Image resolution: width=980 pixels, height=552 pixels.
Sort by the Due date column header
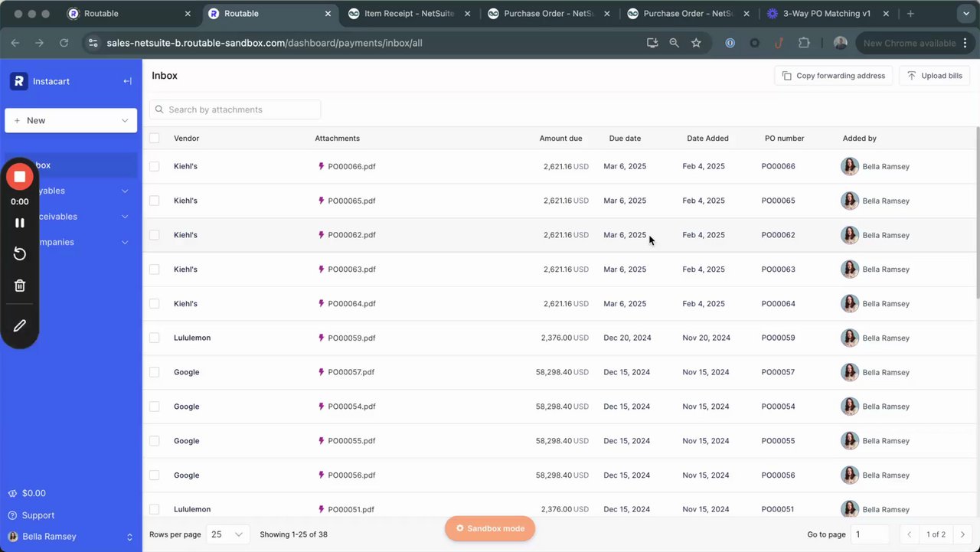625,139
